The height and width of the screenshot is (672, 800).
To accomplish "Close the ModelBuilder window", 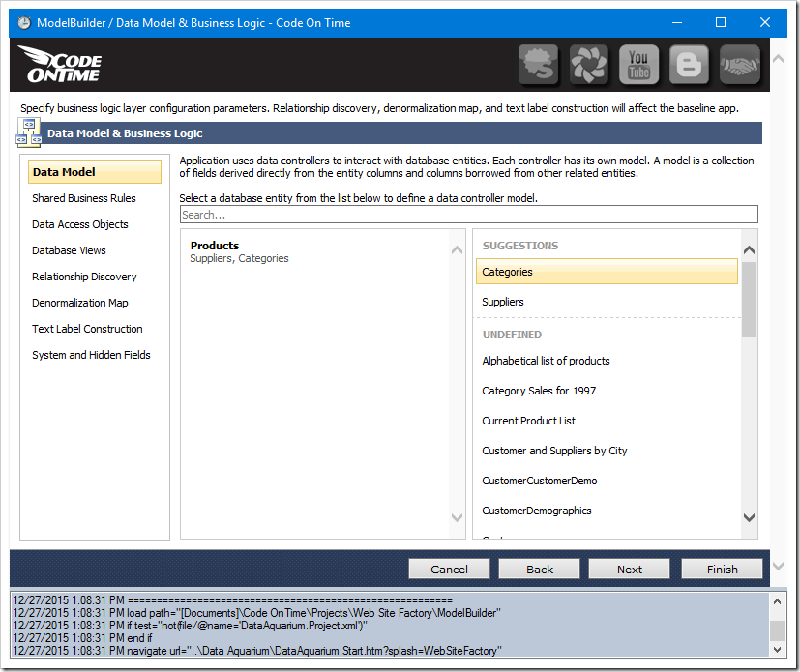I will [x=765, y=23].
